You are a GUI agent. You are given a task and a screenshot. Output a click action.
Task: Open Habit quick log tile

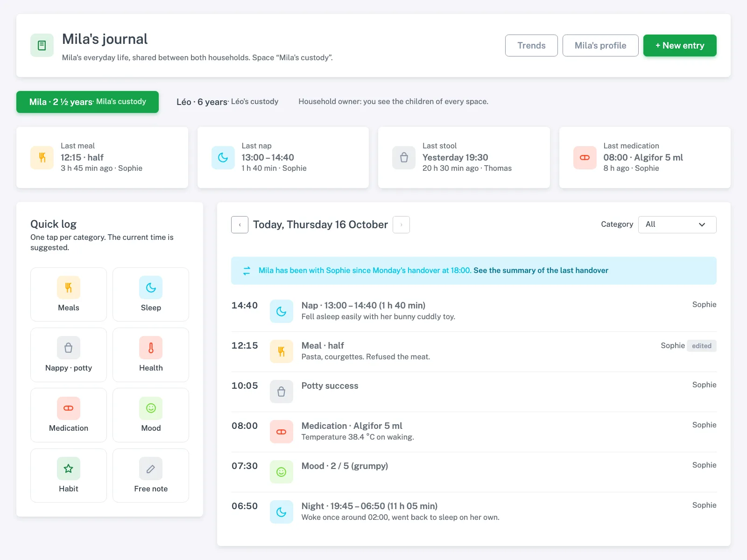coord(69,476)
